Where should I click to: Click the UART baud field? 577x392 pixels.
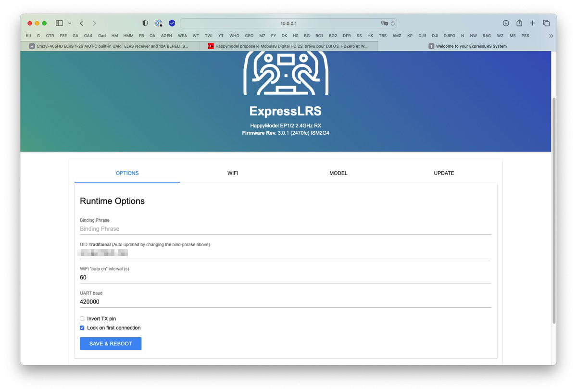286,302
